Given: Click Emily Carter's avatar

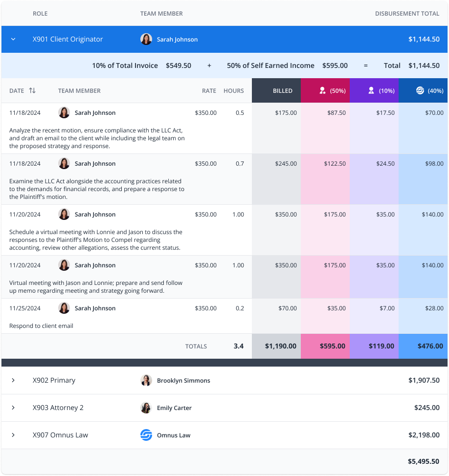Looking at the screenshot, I should [x=146, y=408].
